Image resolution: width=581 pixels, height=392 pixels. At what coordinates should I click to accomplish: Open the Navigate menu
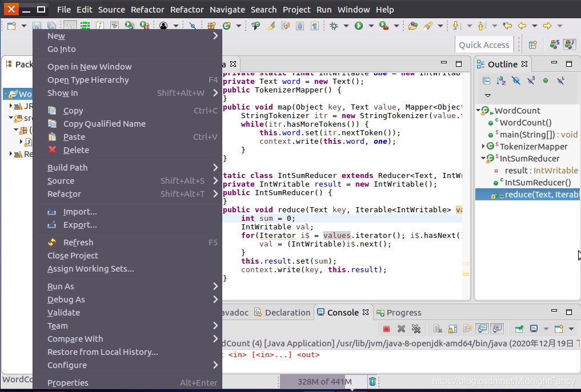(227, 10)
